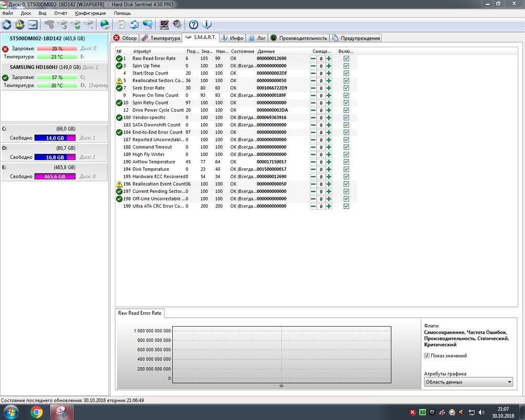The width and height of the screenshot is (525, 420).
Task: Select the SAMSUNG HD160HJ disk entry
Action: [54, 76]
